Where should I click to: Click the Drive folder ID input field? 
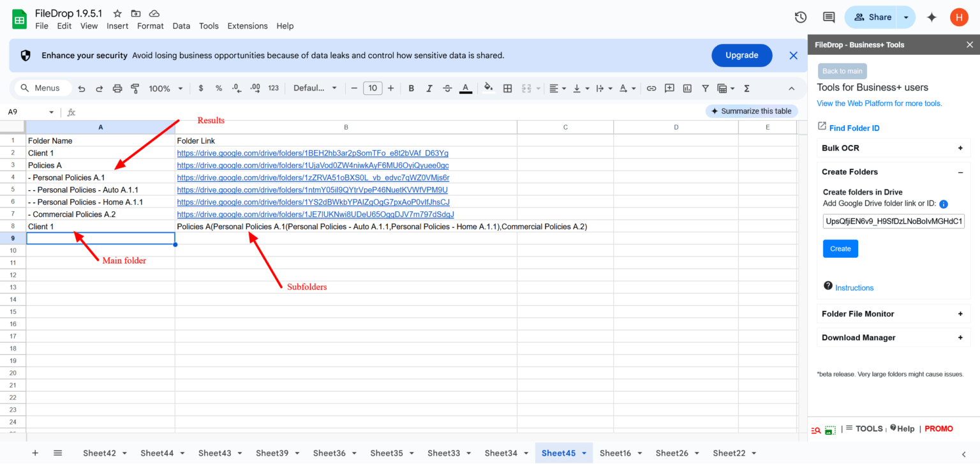893,221
